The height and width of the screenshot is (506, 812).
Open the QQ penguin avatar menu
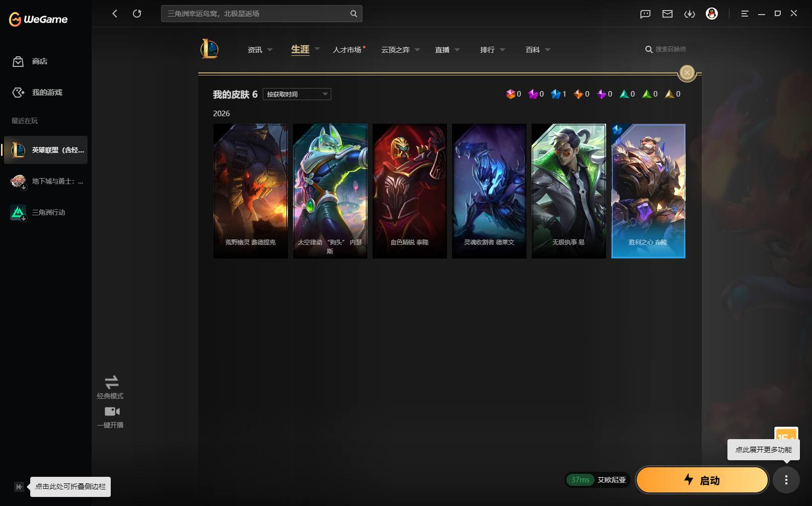(x=712, y=14)
